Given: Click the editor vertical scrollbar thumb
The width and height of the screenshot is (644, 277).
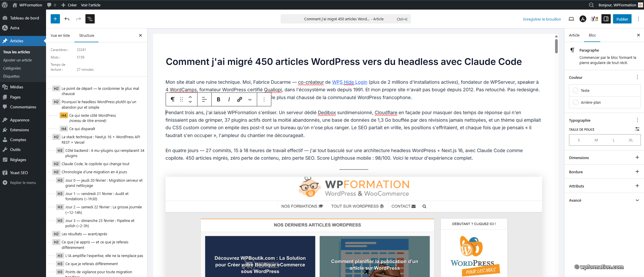Looking at the screenshot, I should (x=556, y=46).
